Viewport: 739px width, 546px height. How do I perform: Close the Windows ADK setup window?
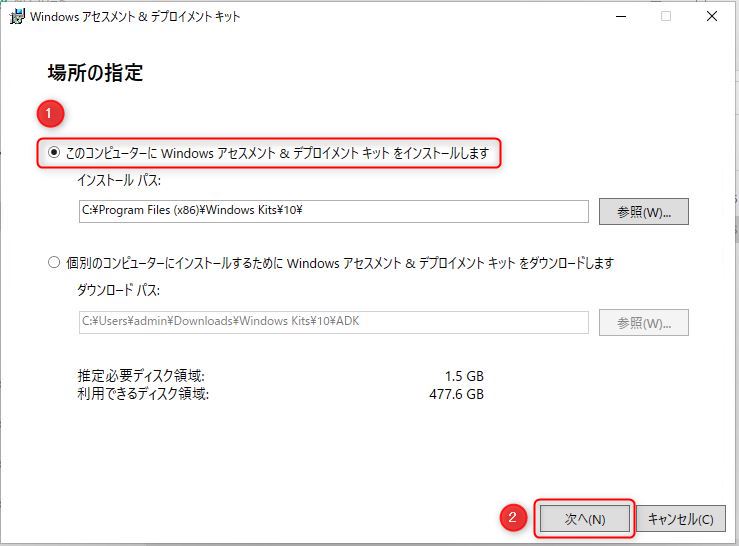pos(712,17)
